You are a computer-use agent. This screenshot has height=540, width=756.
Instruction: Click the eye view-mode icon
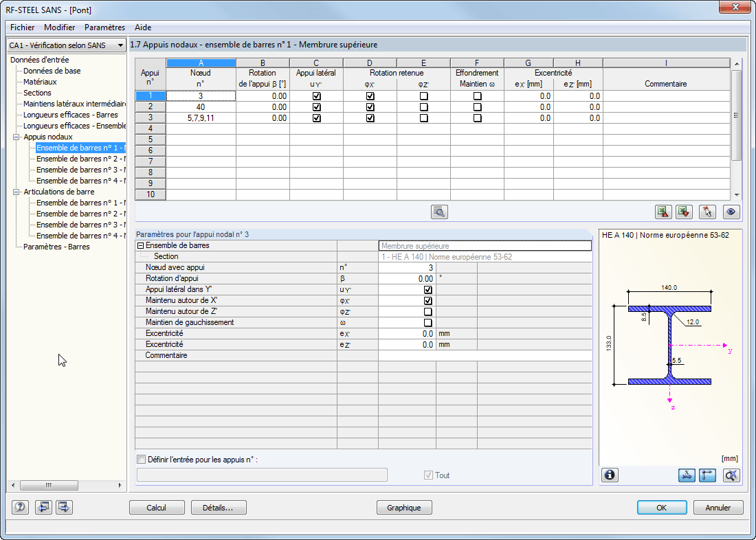(731, 212)
